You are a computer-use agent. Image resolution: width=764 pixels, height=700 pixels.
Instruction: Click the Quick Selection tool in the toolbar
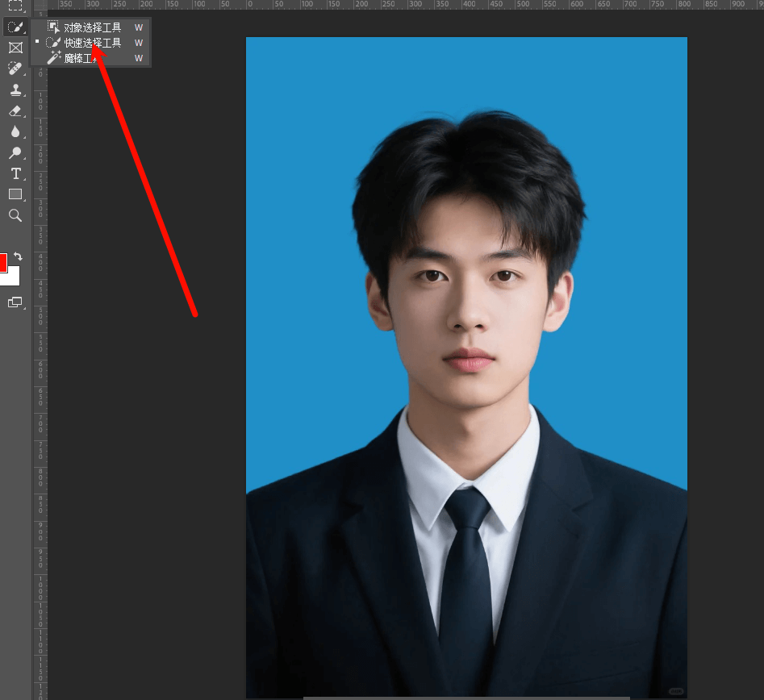point(15,27)
